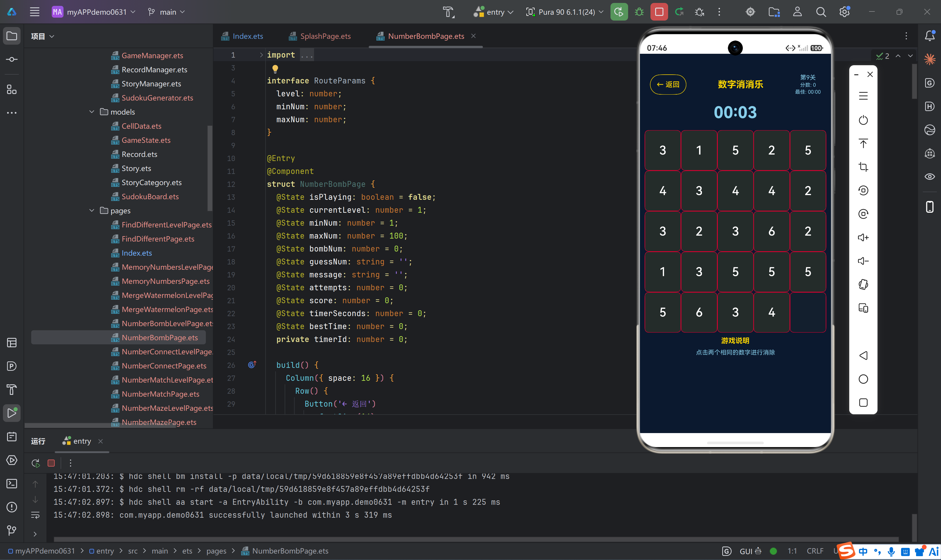This screenshot has height=560, width=941.
Task: Open the Terminal tool window
Action: tap(12, 483)
